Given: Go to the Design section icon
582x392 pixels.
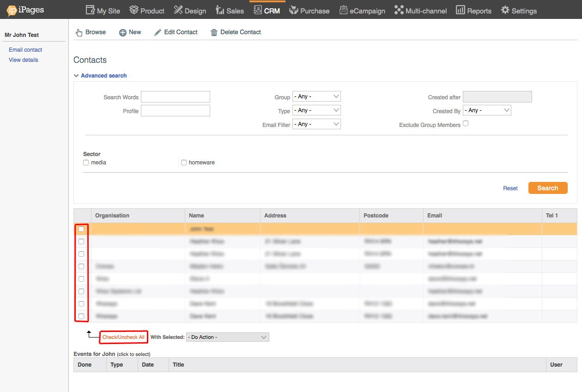Looking at the screenshot, I should [x=178, y=10].
